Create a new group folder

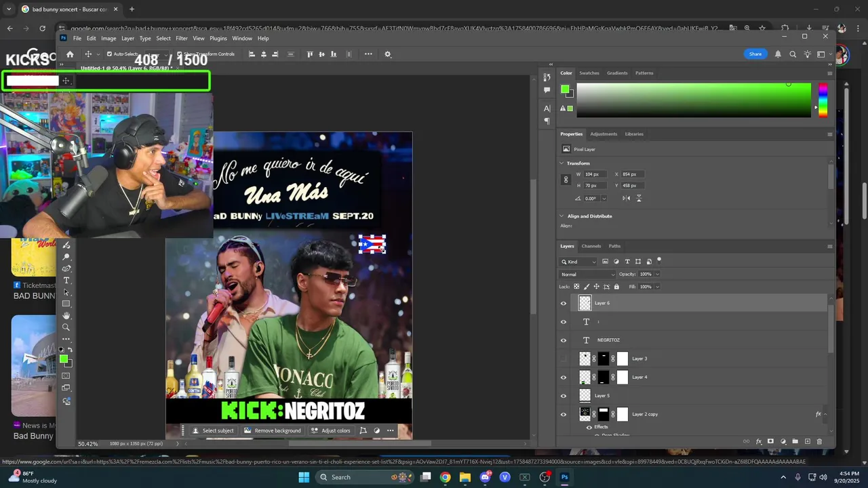point(795,441)
